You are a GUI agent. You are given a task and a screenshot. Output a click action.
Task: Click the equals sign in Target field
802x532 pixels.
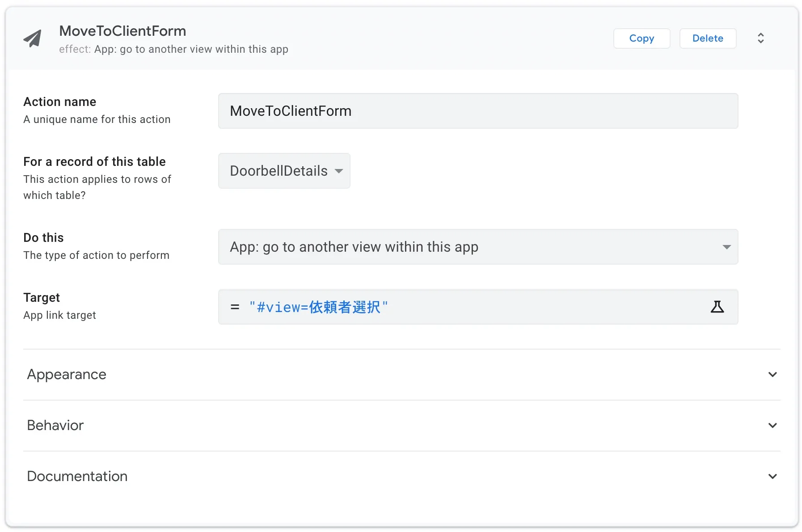235,307
